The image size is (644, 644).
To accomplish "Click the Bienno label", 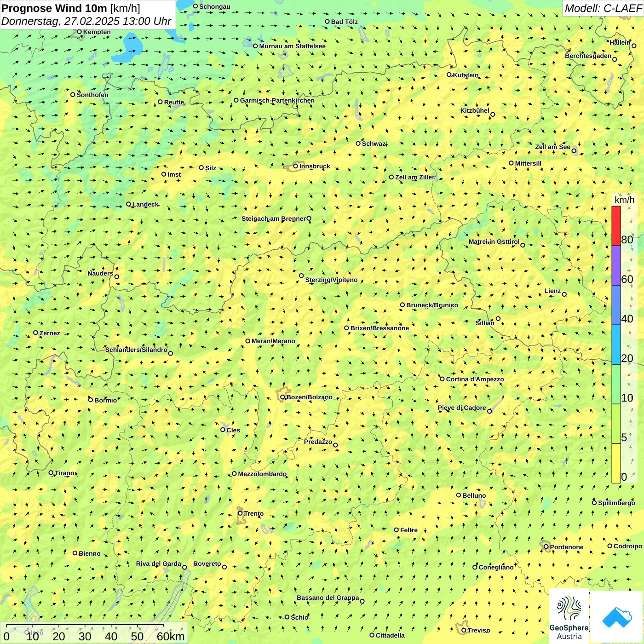I will click(x=90, y=553).
